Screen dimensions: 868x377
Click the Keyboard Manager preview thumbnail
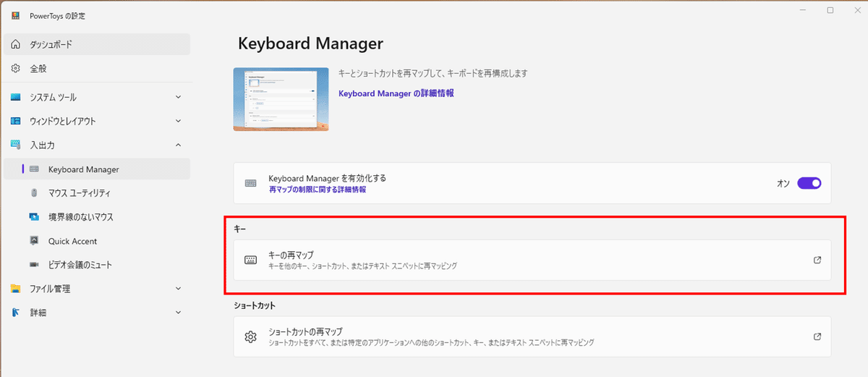click(281, 99)
